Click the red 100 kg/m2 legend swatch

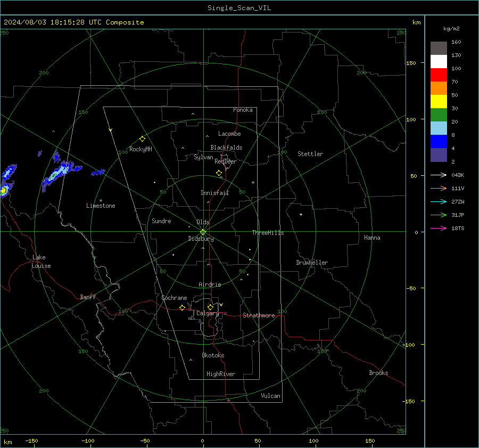pyautogui.click(x=439, y=75)
